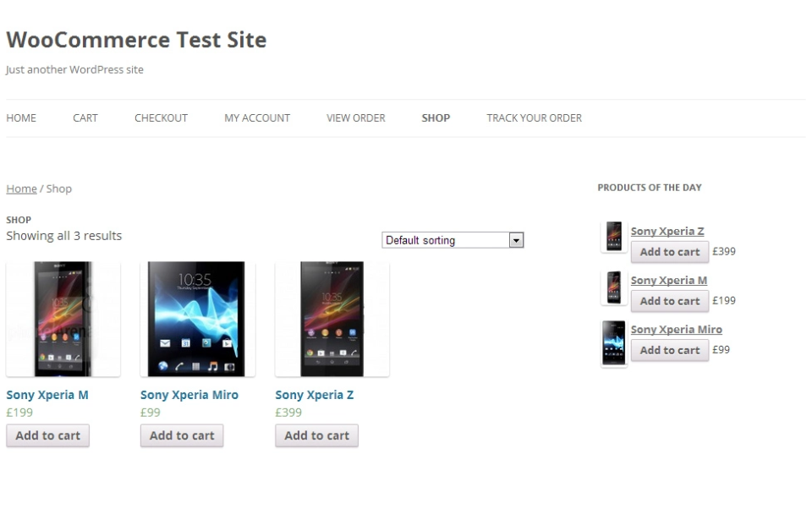The height and width of the screenshot is (514, 812).
Task: Open the VIEW ORDER page
Action: coord(355,118)
